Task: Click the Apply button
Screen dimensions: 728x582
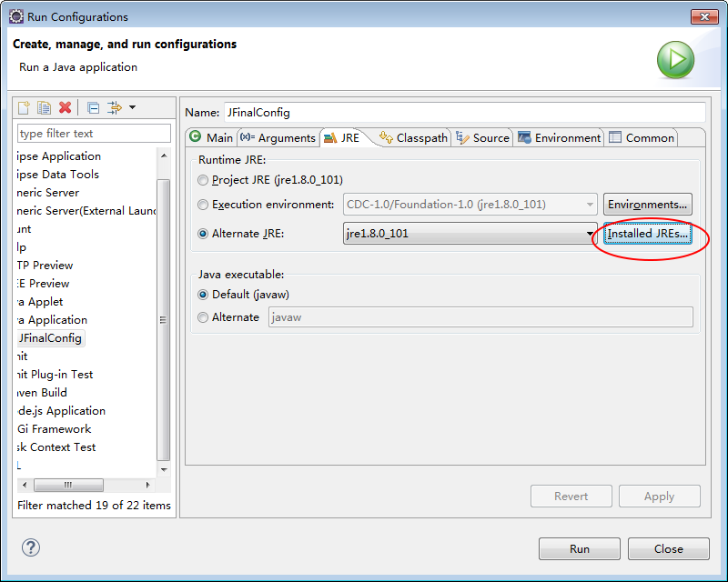Action: (x=659, y=497)
